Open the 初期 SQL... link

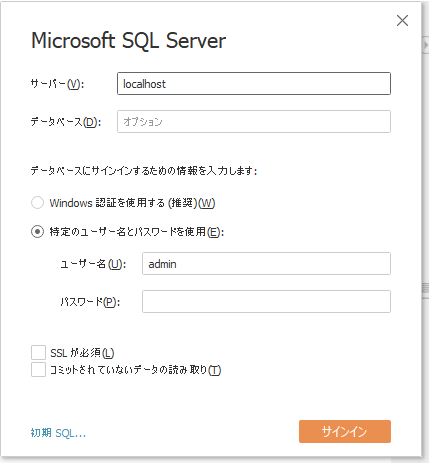point(58,433)
